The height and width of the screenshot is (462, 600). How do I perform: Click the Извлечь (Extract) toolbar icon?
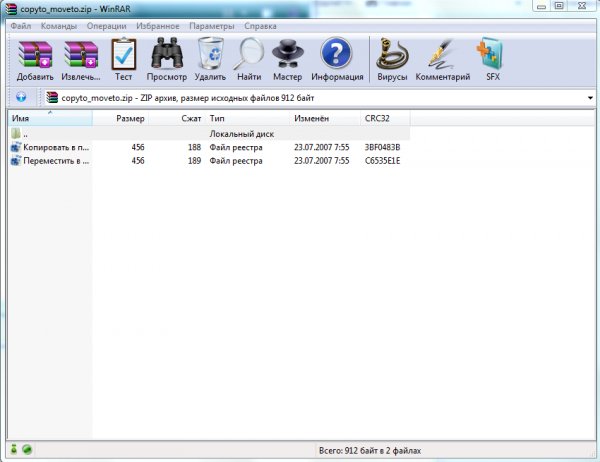[x=81, y=55]
